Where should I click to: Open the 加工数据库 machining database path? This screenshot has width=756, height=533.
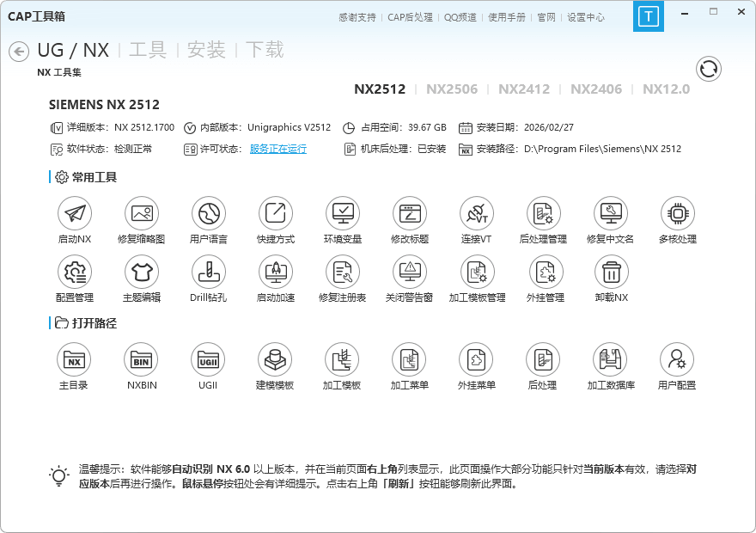[611, 360]
